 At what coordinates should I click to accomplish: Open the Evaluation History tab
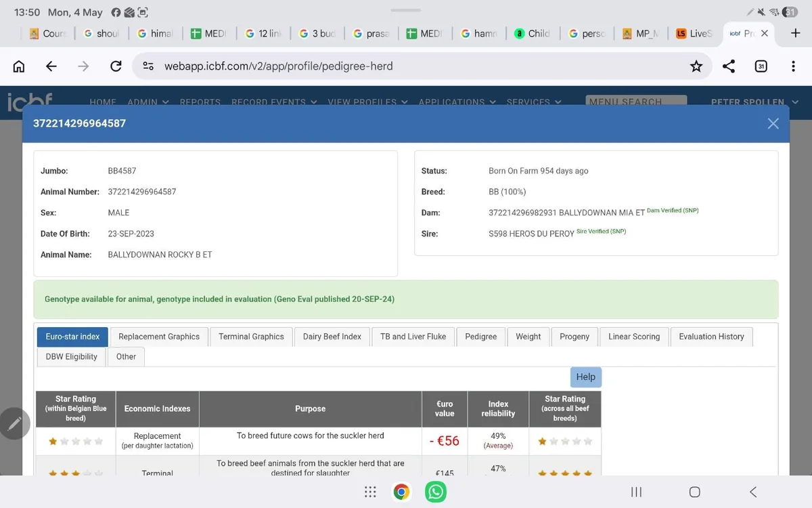711,337
